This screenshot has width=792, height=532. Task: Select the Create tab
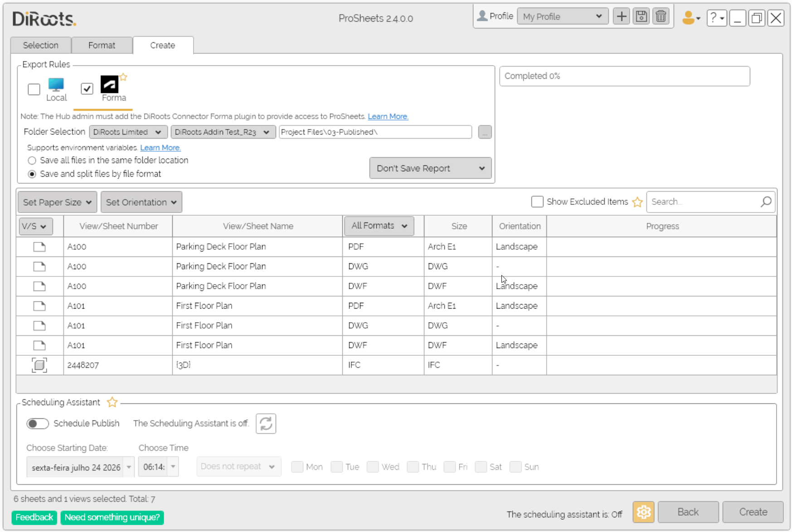coord(163,45)
